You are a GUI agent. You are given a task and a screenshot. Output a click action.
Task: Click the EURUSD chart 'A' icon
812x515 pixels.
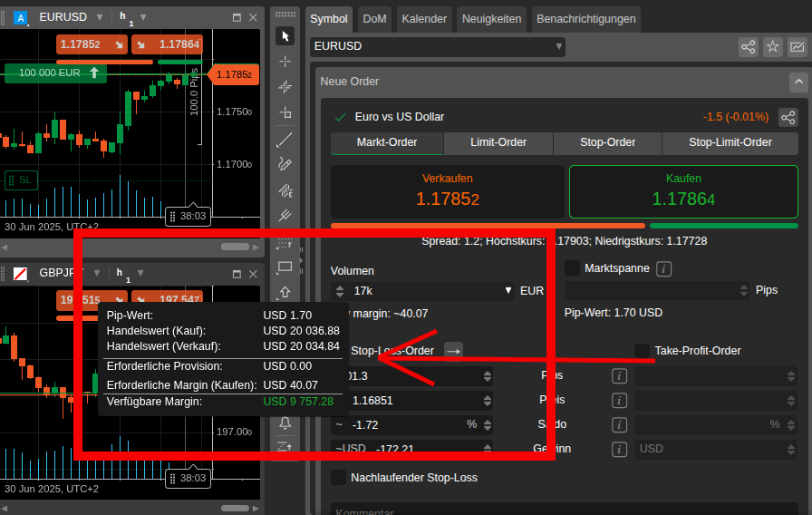coord(20,18)
